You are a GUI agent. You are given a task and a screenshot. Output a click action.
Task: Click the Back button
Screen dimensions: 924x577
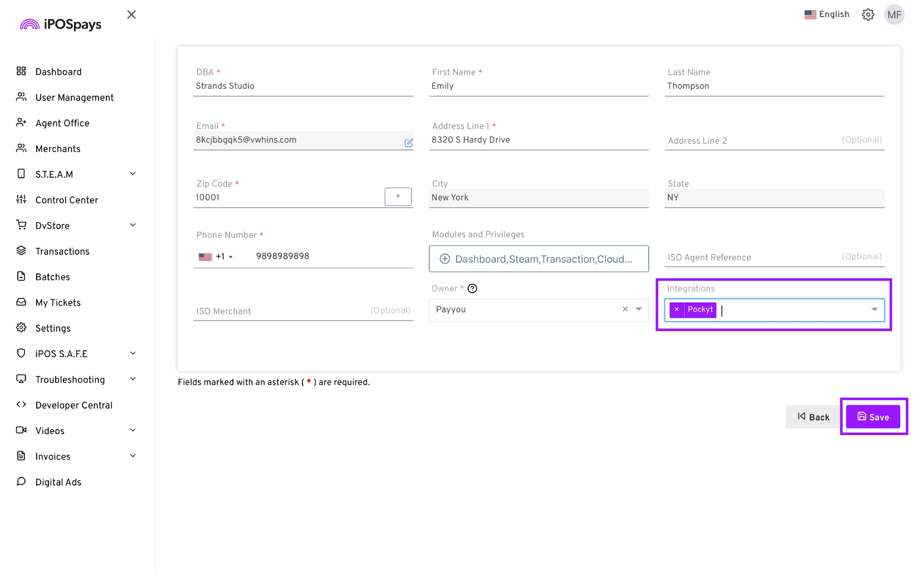(813, 417)
